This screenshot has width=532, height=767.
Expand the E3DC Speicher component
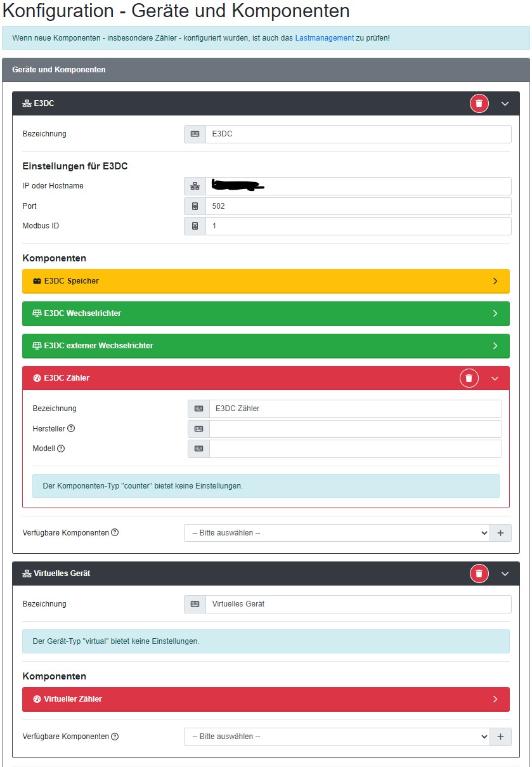tap(266, 281)
